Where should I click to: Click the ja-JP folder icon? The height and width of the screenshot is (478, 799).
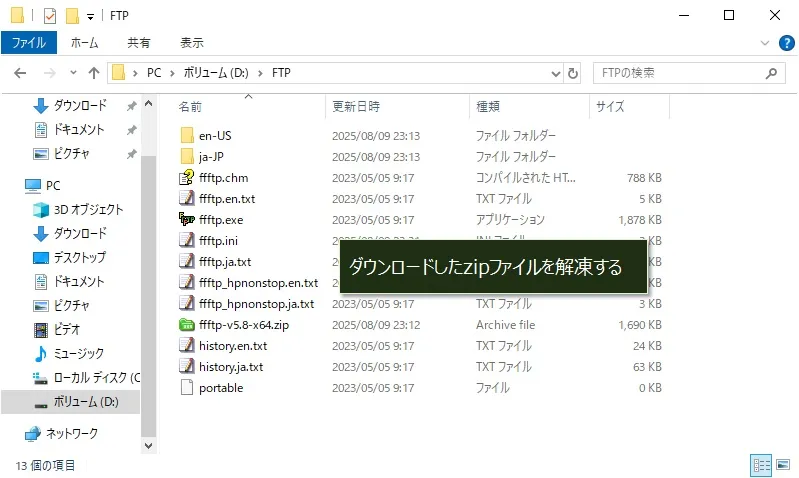(x=187, y=156)
